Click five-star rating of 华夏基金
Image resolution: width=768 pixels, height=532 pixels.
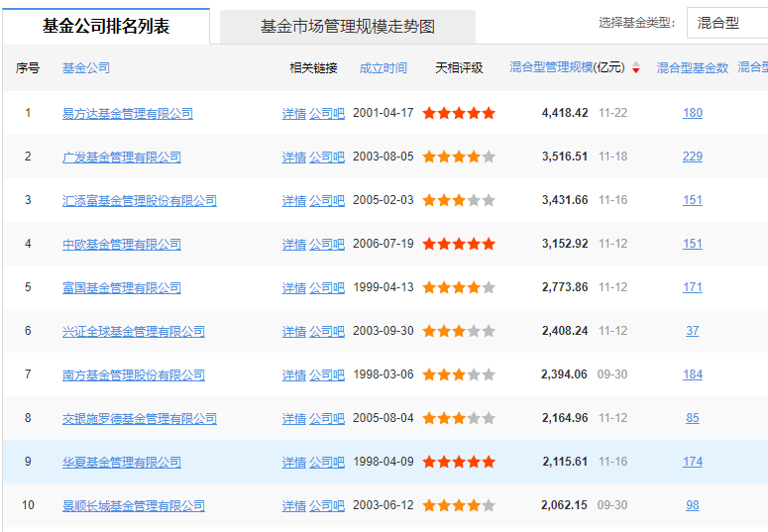pos(459,462)
